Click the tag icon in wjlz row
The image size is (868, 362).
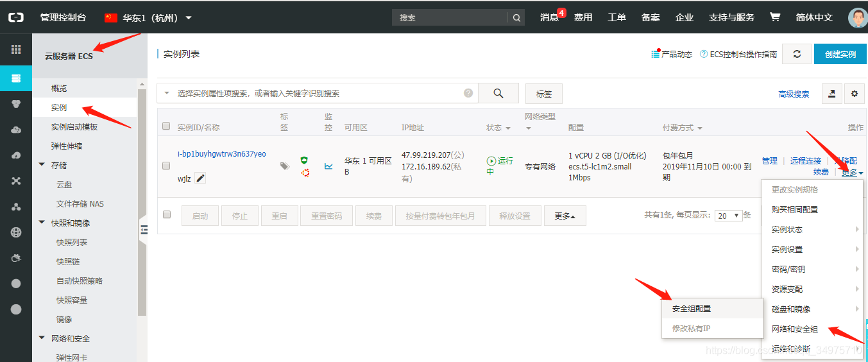(284, 166)
